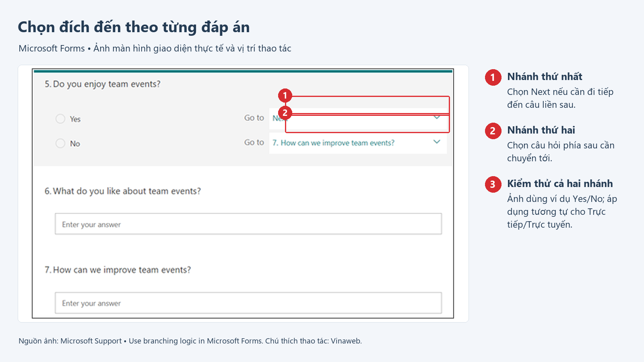Click the 'No' option label
Image resolution: width=644 pixels, height=362 pixels.
[75, 144]
